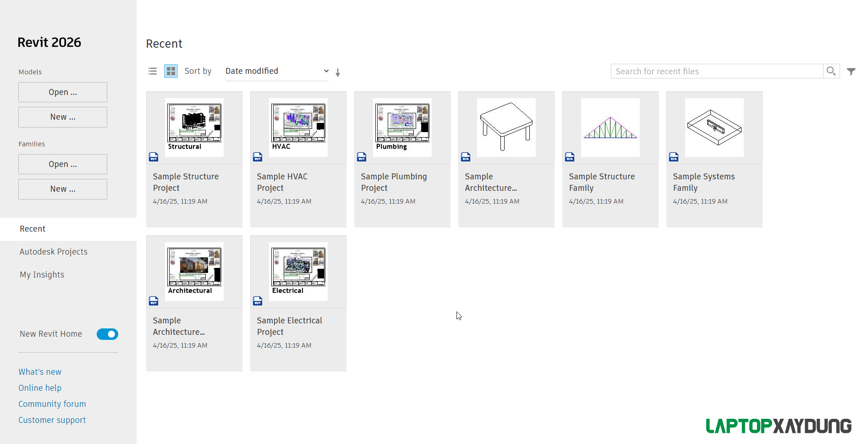Focus the Search for recent files field
Screen dimensions: 868x444
tap(717, 71)
